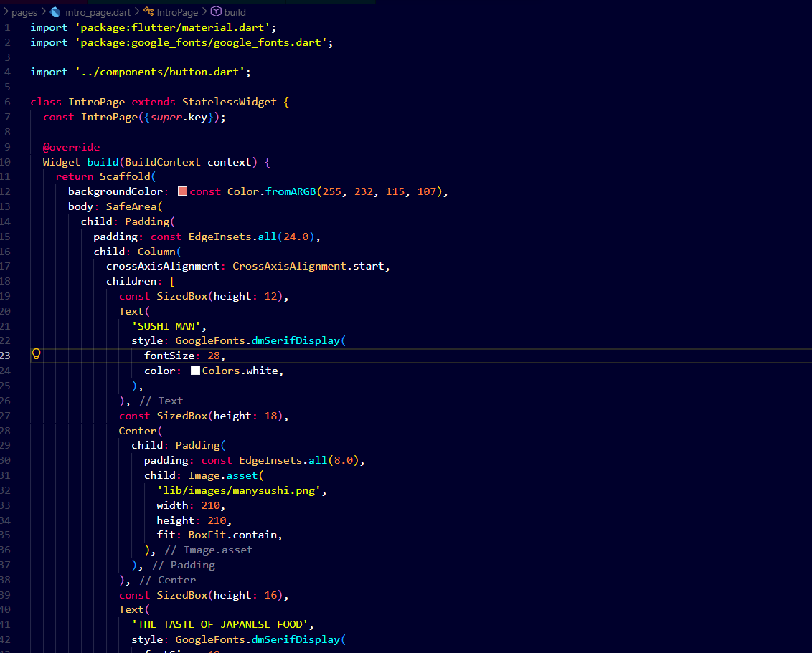Click the '// Center' closing label

(167, 580)
